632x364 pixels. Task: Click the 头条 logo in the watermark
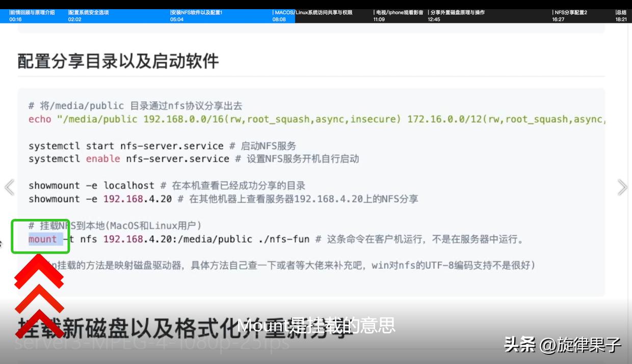pyautogui.click(x=520, y=345)
